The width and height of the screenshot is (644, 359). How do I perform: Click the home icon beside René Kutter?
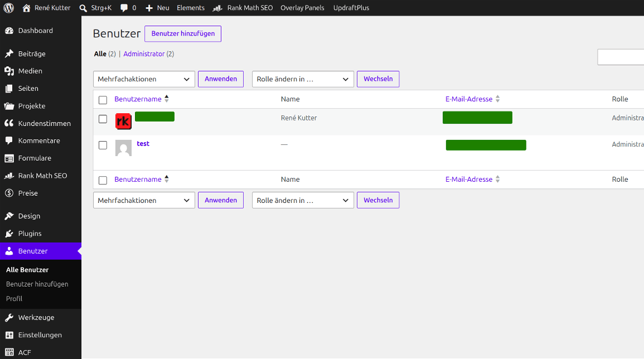click(26, 8)
